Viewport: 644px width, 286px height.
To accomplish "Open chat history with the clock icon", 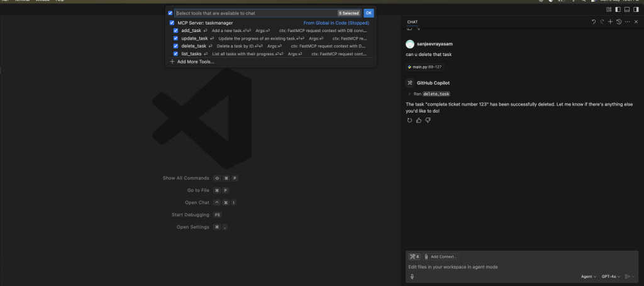I will pyautogui.click(x=619, y=22).
